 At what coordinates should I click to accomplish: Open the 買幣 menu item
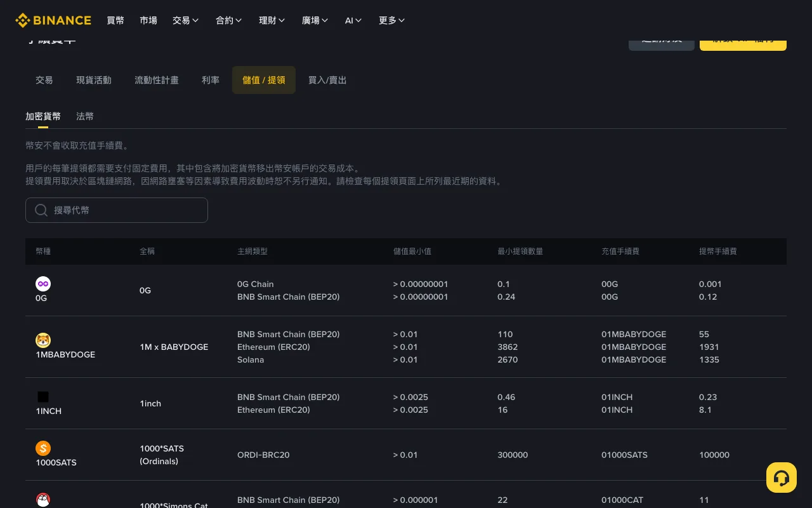coord(115,20)
